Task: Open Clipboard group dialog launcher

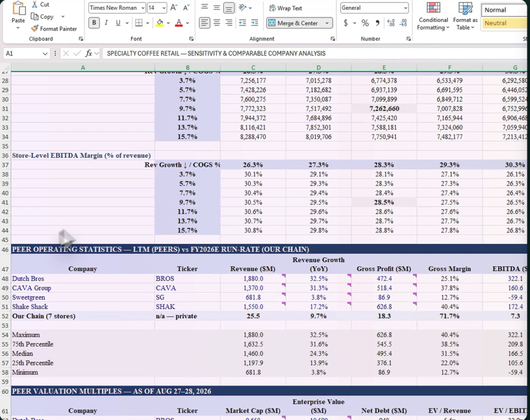Action: tap(81, 39)
